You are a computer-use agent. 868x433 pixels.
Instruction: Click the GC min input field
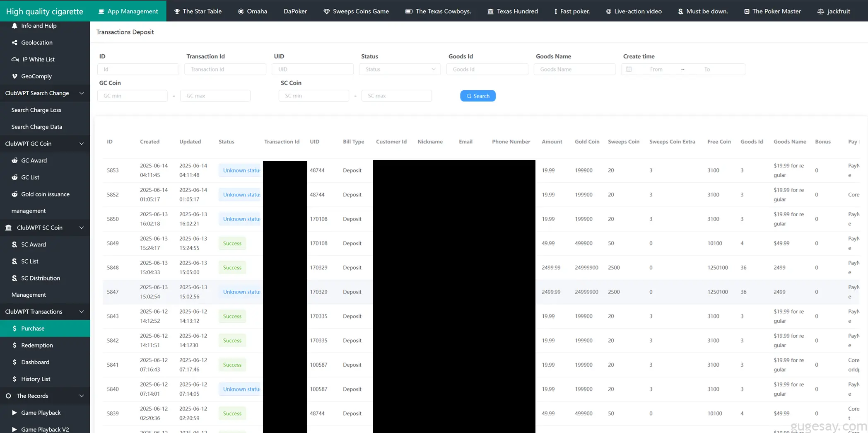133,96
